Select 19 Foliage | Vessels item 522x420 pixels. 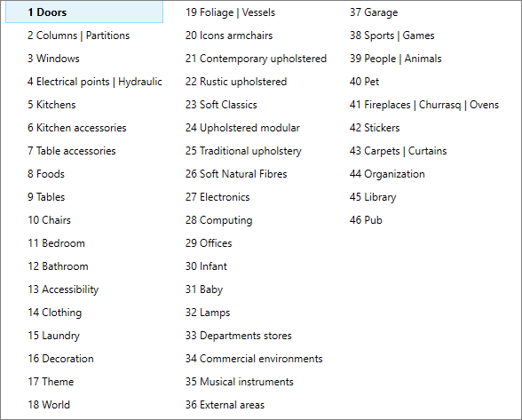tap(231, 12)
